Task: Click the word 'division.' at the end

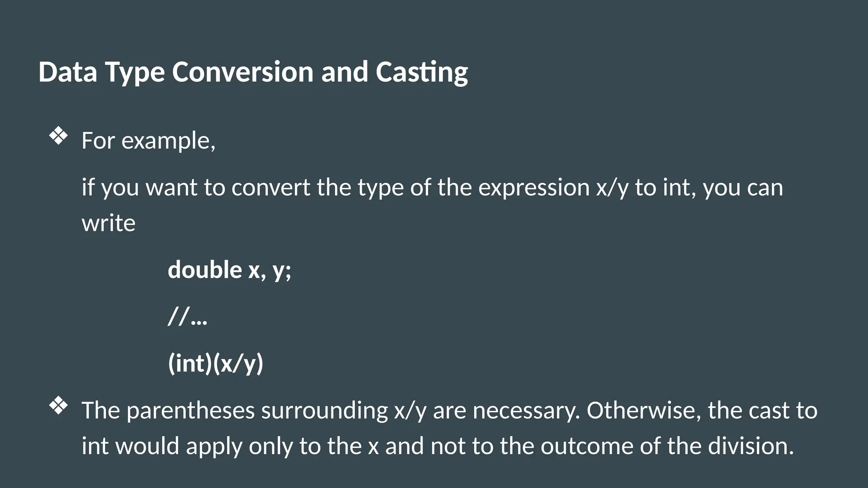Action: [x=751, y=446]
